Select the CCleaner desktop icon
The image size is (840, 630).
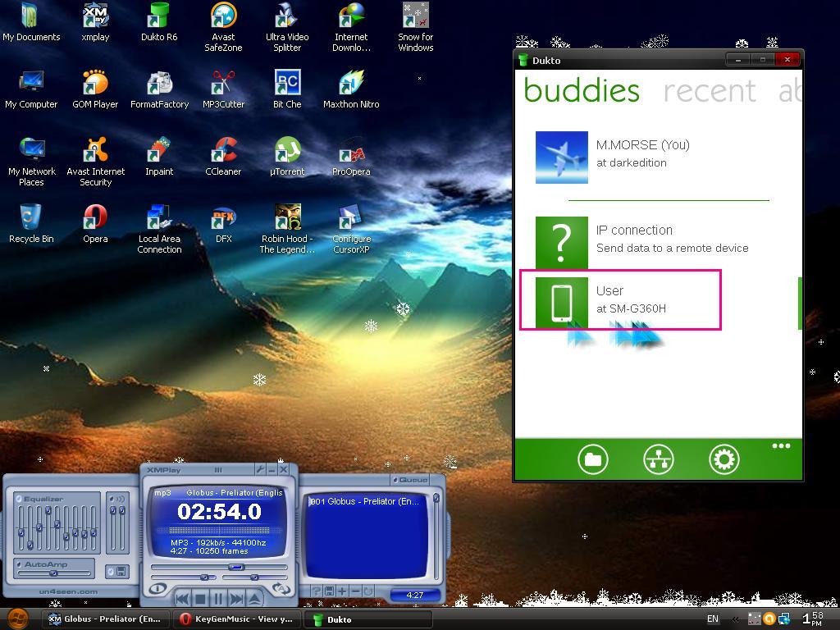(x=223, y=157)
